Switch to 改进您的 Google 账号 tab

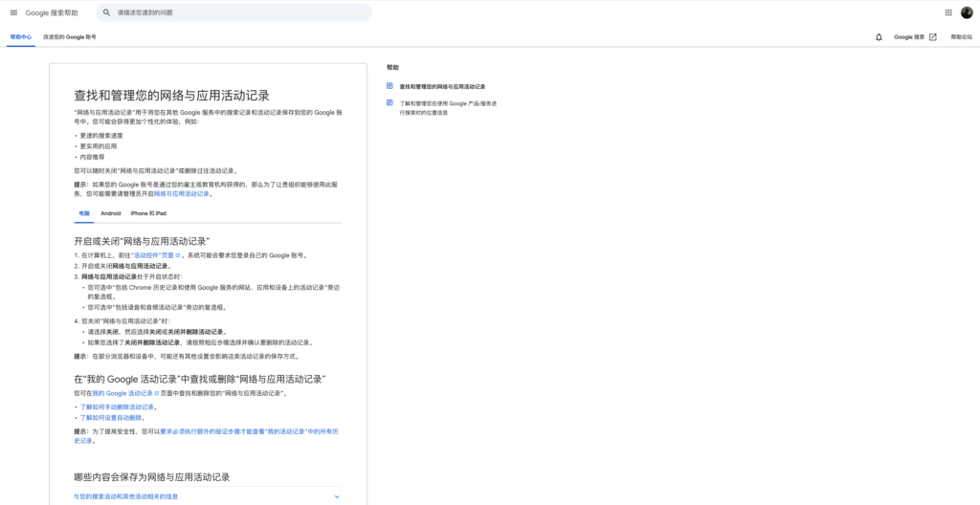click(69, 37)
